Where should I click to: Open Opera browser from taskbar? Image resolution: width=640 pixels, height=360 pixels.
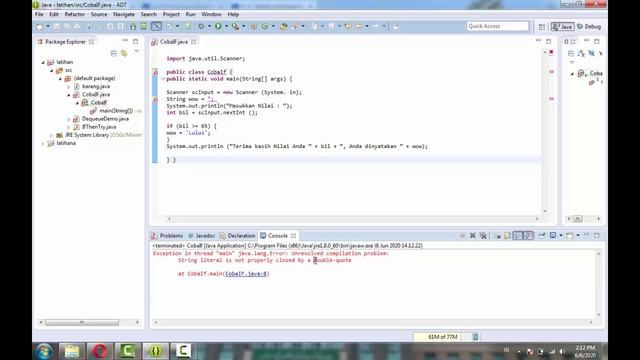point(100,351)
